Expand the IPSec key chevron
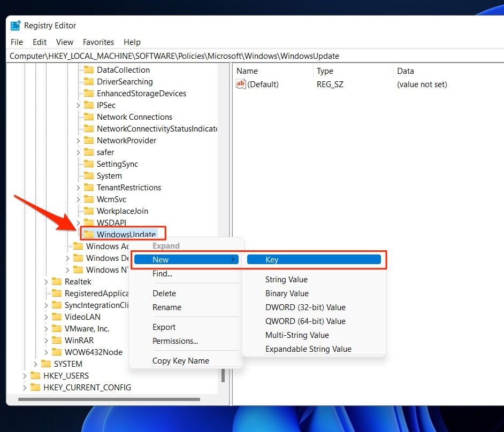This screenshot has width=504, height=432. click(79, 105)
